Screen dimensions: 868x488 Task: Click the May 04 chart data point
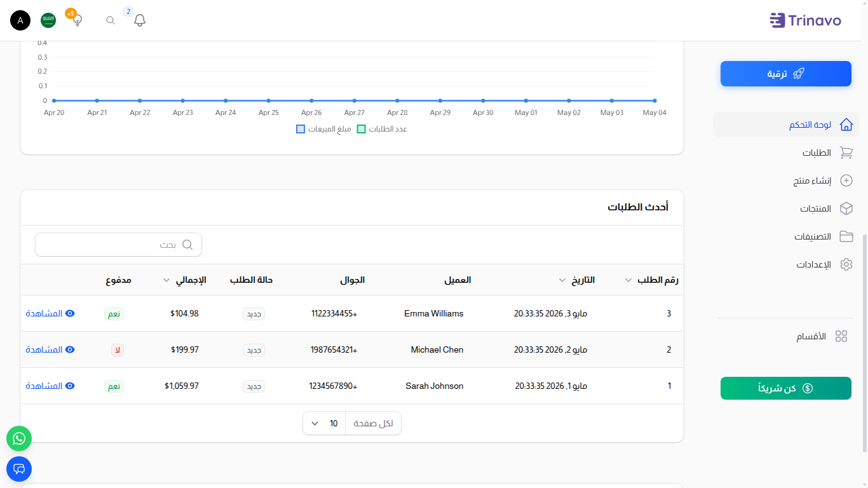[654, 100]
